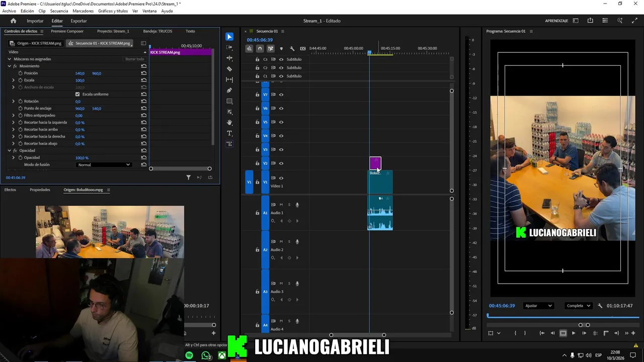Hide track V7 output with eye icon

click(281, 95)
